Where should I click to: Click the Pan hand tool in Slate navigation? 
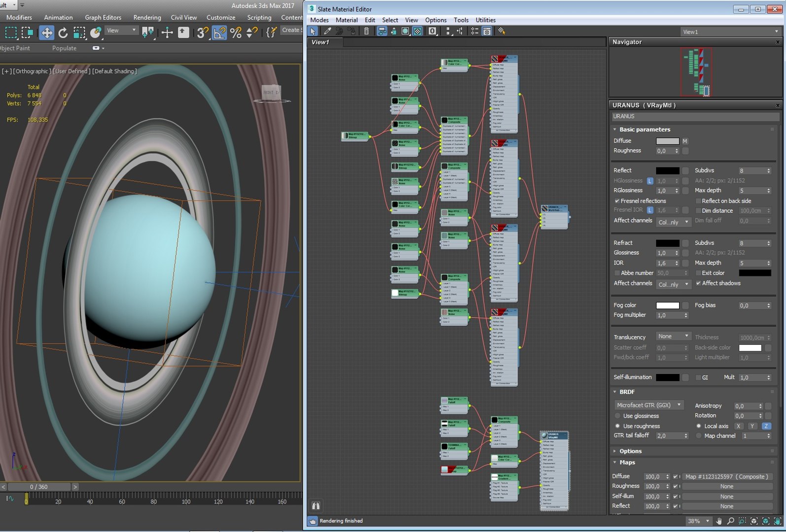[x=719, y=521]
